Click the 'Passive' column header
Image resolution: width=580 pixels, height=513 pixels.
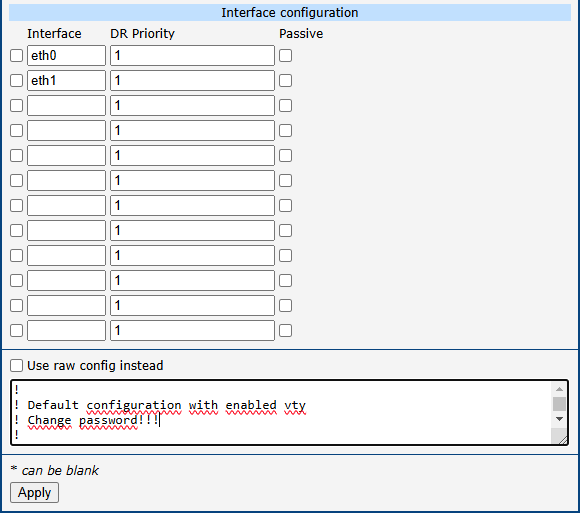[301, 34]
